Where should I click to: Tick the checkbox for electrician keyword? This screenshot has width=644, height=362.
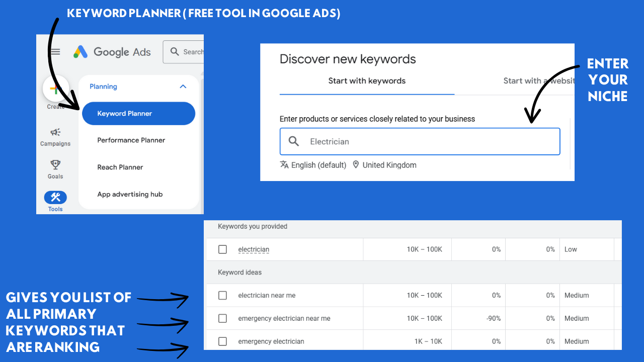222,249
